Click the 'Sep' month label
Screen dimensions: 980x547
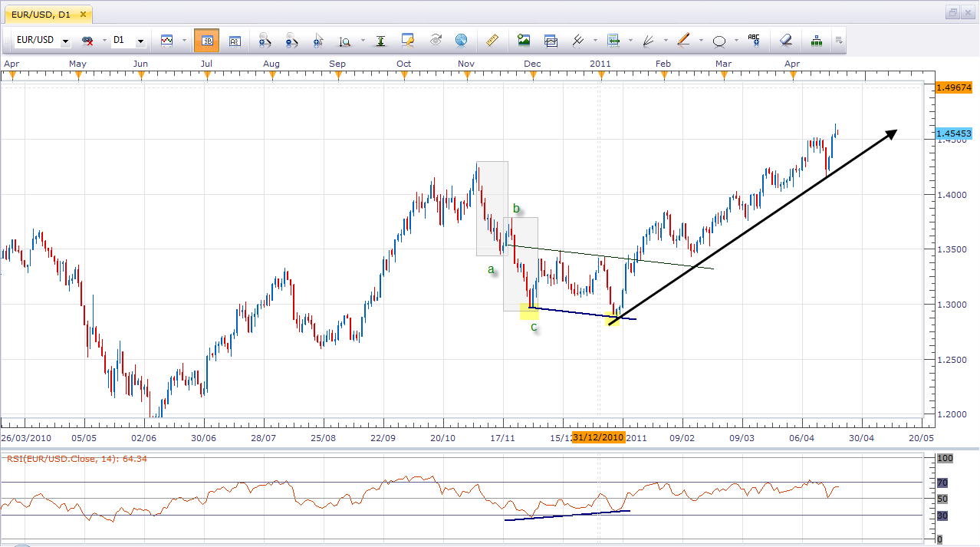coord(337,64)
